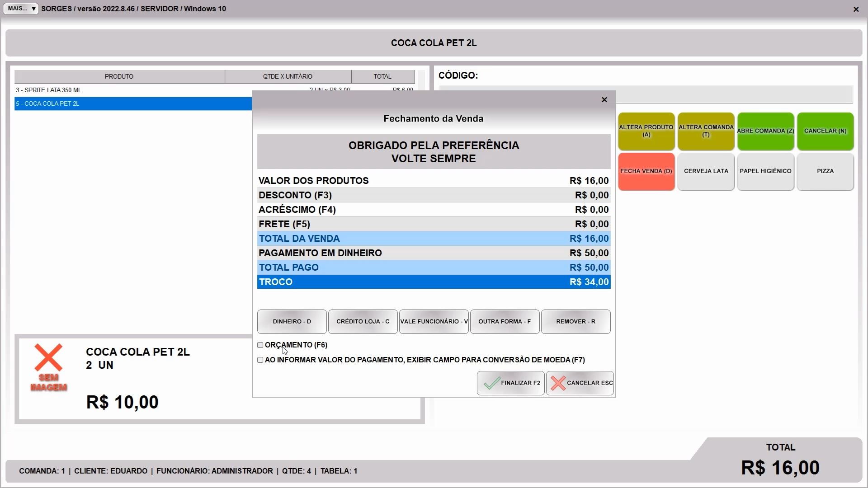Click the green checkmark on Finalizar F2

491,383
